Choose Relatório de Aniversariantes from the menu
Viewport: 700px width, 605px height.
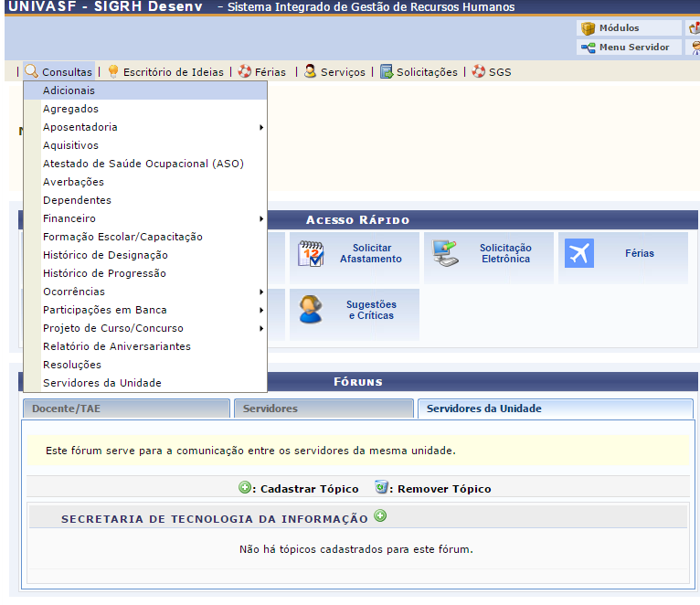[x=117, y=346]
